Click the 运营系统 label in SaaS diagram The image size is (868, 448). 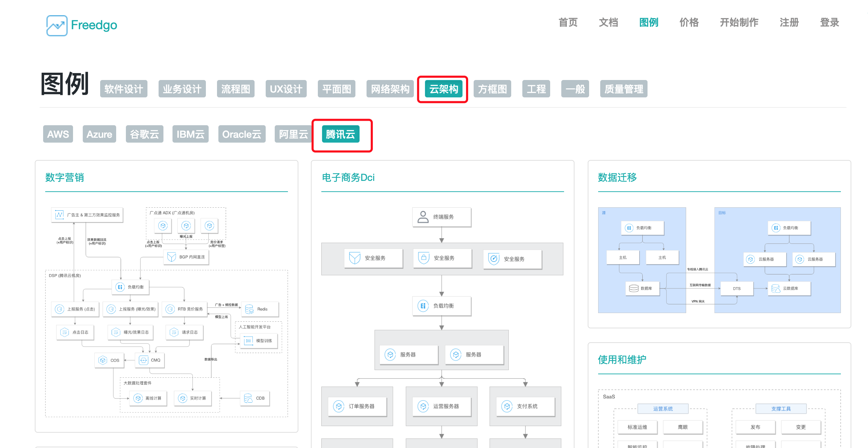[663, 409]
